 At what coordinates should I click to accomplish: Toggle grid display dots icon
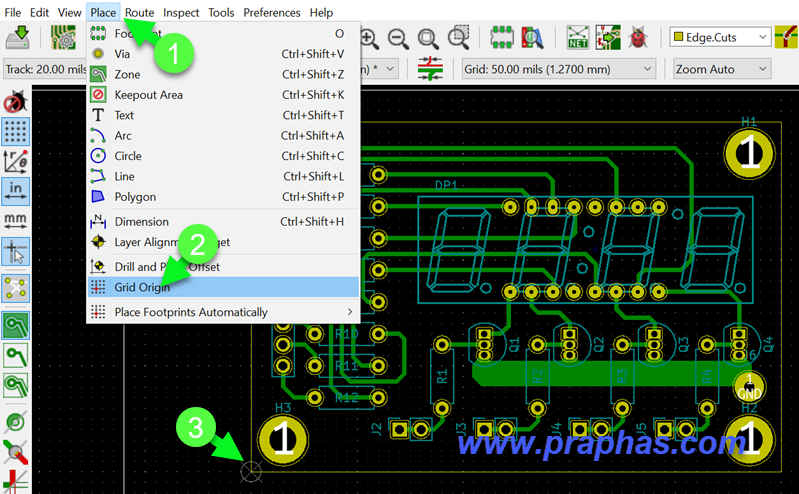click(16, 132)
